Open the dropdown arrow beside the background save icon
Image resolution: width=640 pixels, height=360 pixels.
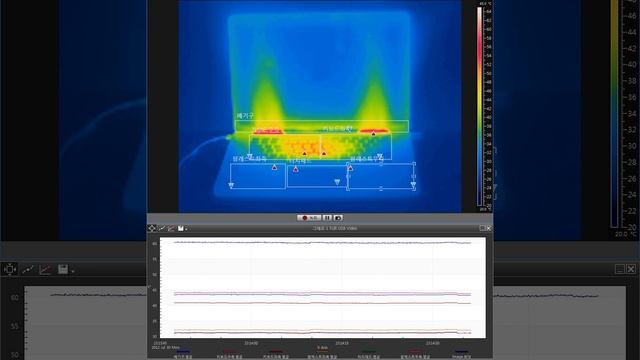[x=73, y=271]
